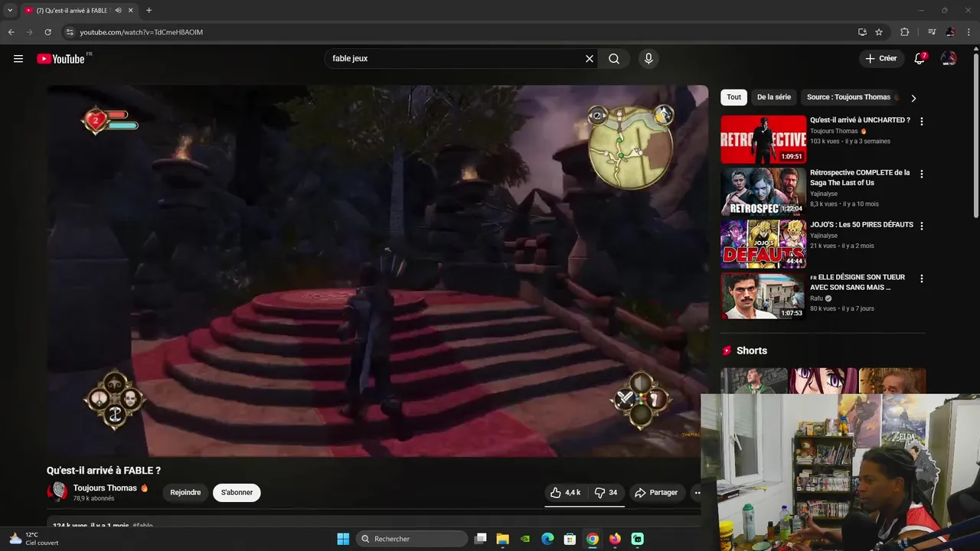Go to the YouTube home logo
This screenshot has width=980, height=551.
tap(60, 59)
